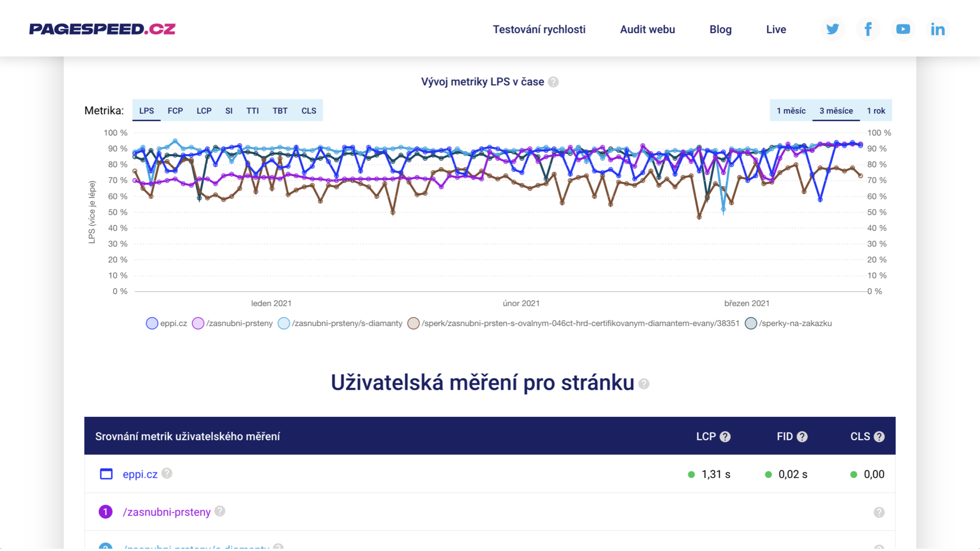Open the LCP column help icon

(x=725, y=437)
